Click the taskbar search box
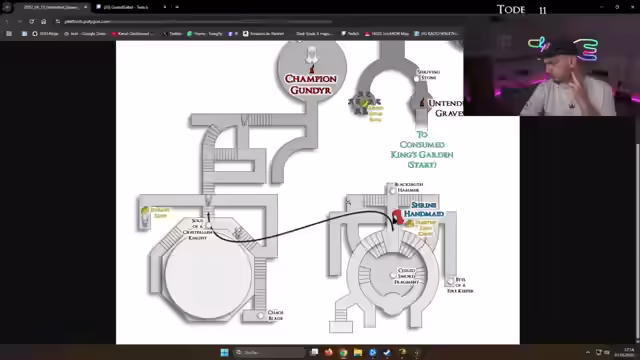This screenshot has width=640, height=360. [x=269, y=352]
